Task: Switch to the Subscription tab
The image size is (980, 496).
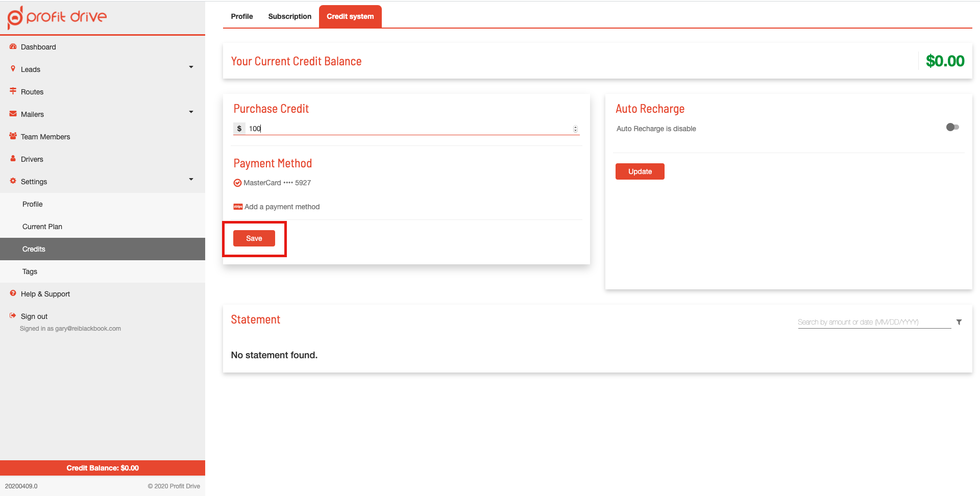Action: pyautogui.click(x=290, y=16)
